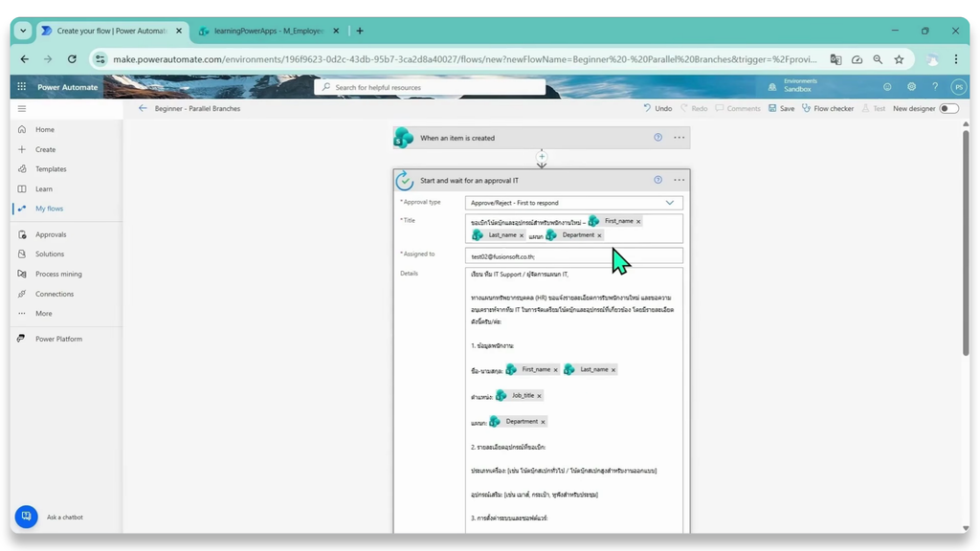The height and width of the screenshot is (551, 980).
Task: Open My flows in the sidebar
Action: pyautogui.click(x=50, y=209)
